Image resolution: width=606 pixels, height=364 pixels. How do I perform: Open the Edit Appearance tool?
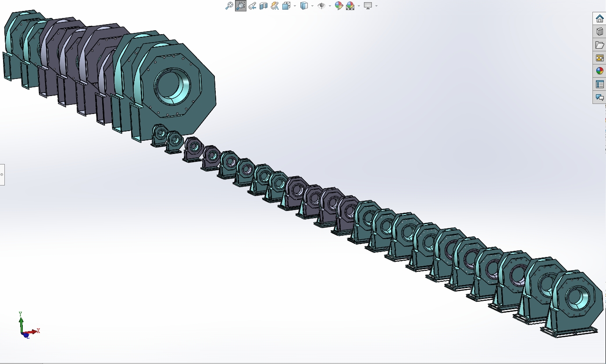click(x=339, y=6)
